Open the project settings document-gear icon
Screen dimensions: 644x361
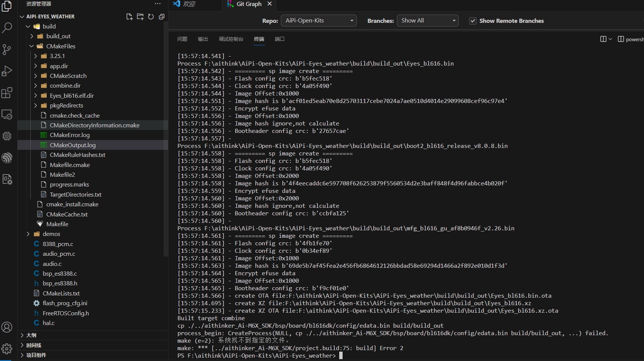pos(7,179)
